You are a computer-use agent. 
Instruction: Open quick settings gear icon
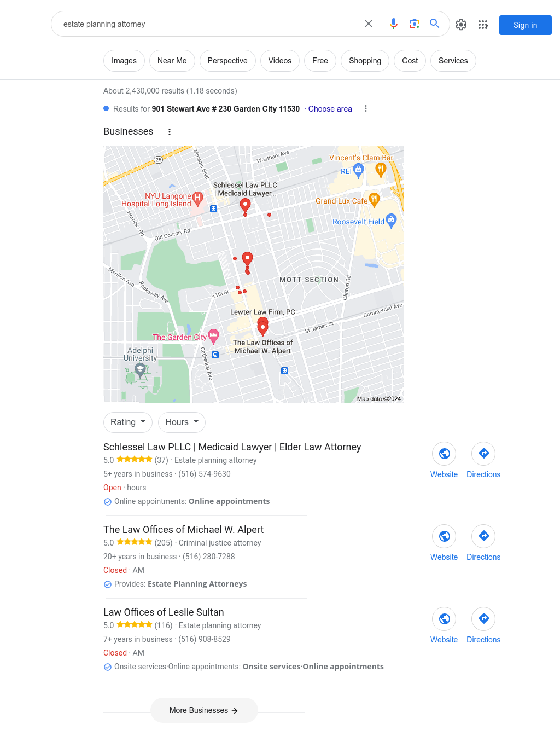click(461, 25)
